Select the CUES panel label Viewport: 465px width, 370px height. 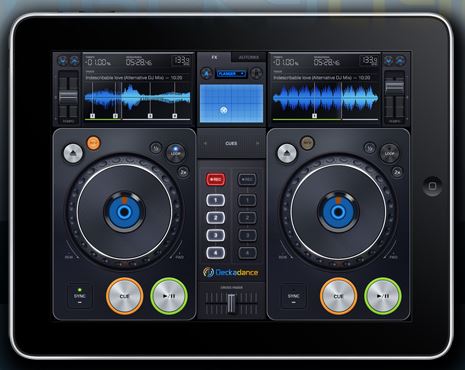tap(231, 143)
